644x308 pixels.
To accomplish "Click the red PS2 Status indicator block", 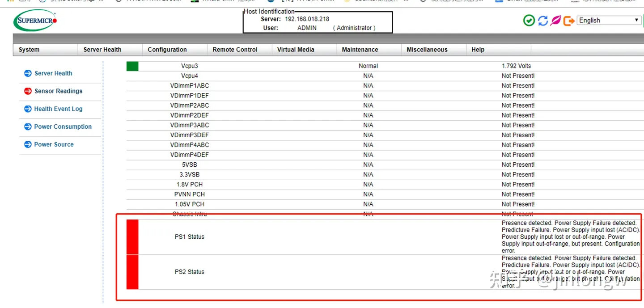I will point(132,271).
